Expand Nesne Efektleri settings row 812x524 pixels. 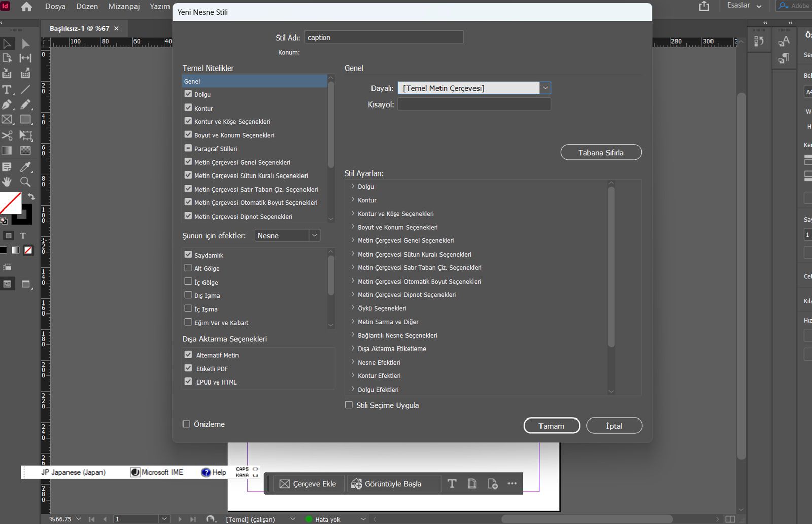pyautogui.click(x=353, y=362)
